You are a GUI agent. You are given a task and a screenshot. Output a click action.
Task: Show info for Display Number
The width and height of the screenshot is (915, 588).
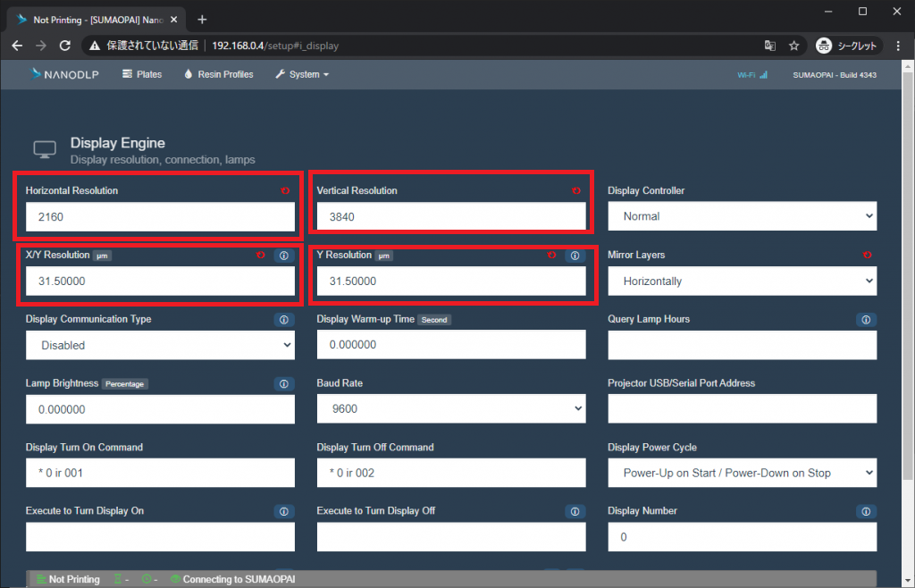point(866,511)
